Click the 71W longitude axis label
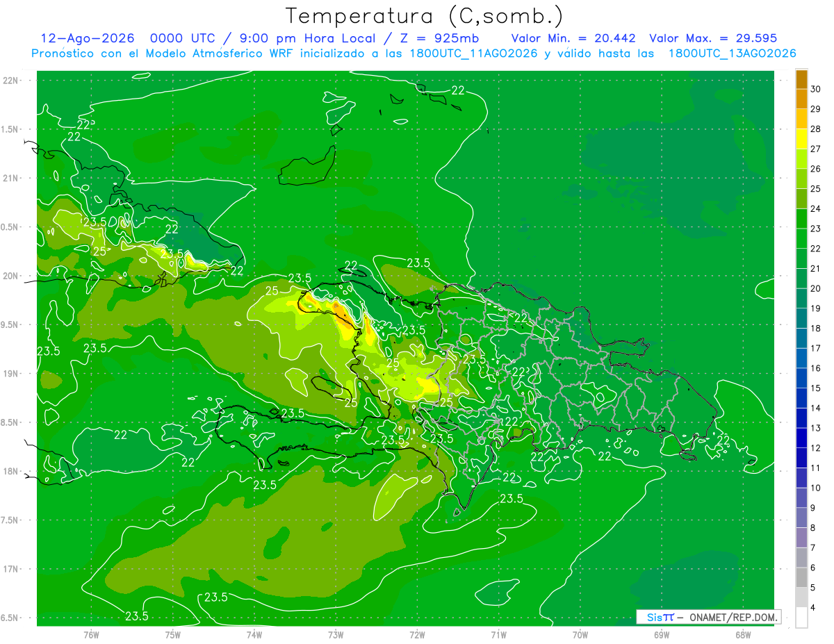Viewport: 834px width, 644px height. coord(498,635)
